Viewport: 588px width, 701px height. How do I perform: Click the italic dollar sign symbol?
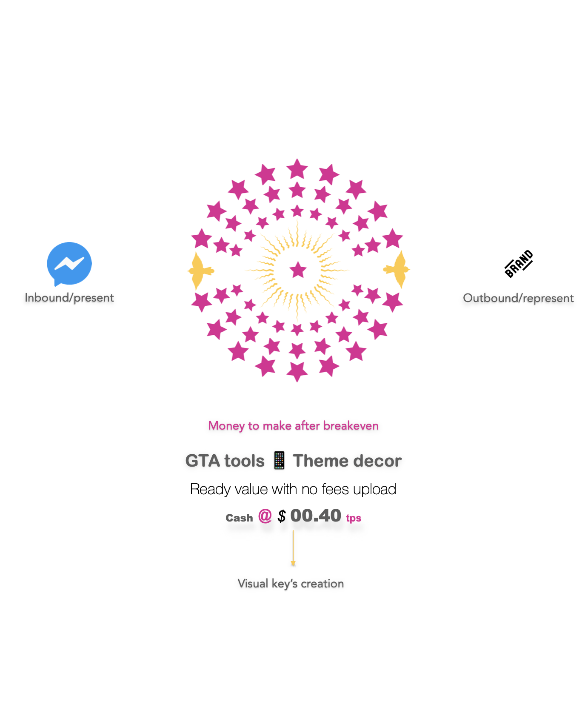(282, 516)
